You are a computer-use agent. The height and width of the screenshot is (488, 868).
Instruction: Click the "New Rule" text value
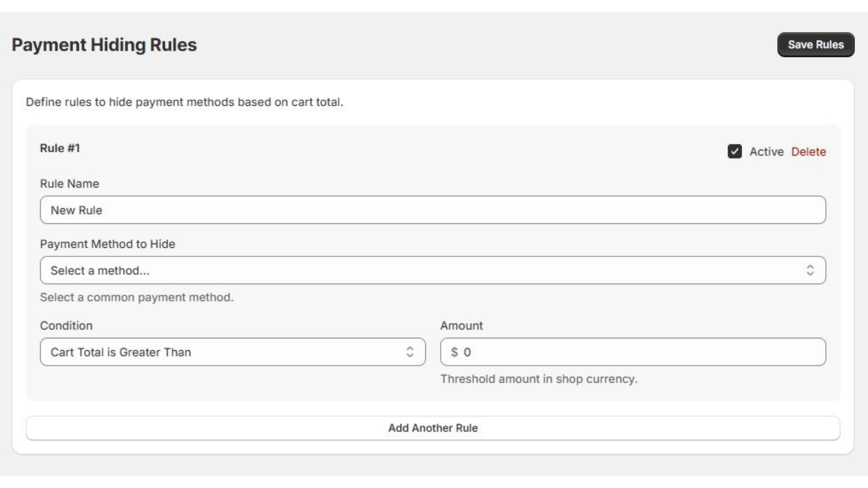tap(76, 210)
